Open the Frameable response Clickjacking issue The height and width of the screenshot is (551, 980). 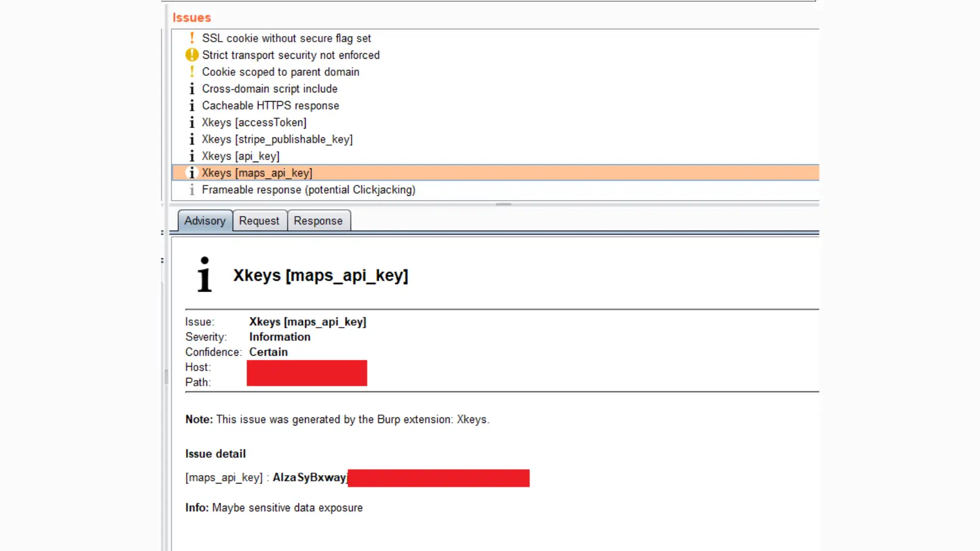(x=308, y=190)
